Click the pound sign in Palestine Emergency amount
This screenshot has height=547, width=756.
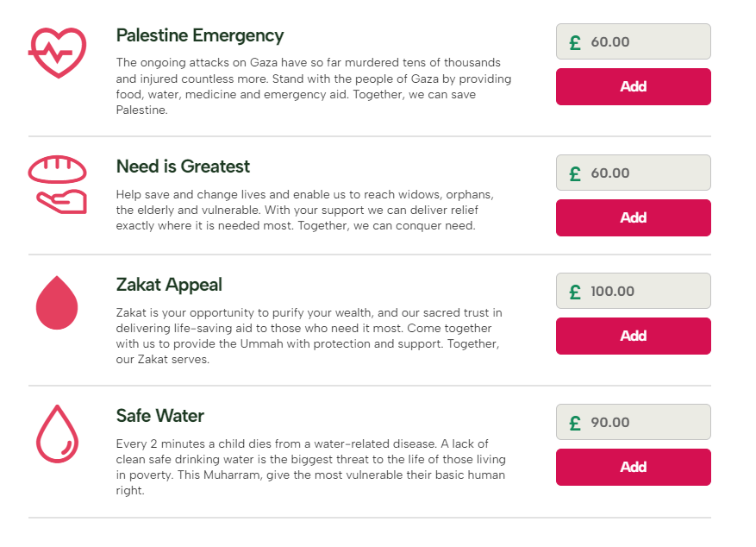[575, 42]
